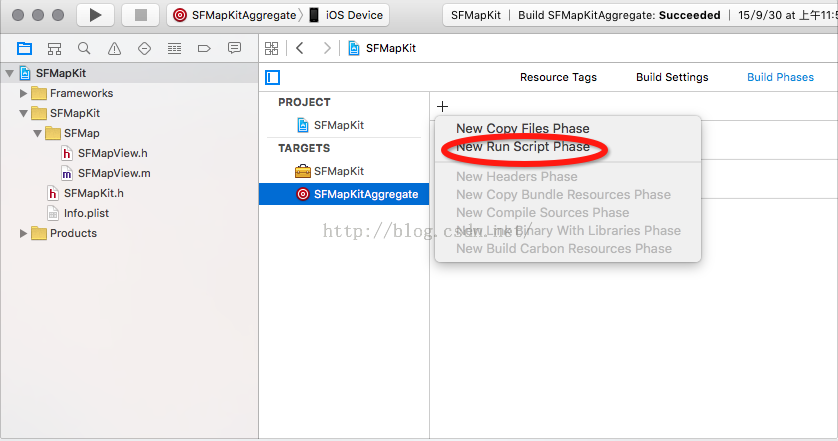Open SFMapView.m in the file tree
Screen dimensions: 838x441
113,173
